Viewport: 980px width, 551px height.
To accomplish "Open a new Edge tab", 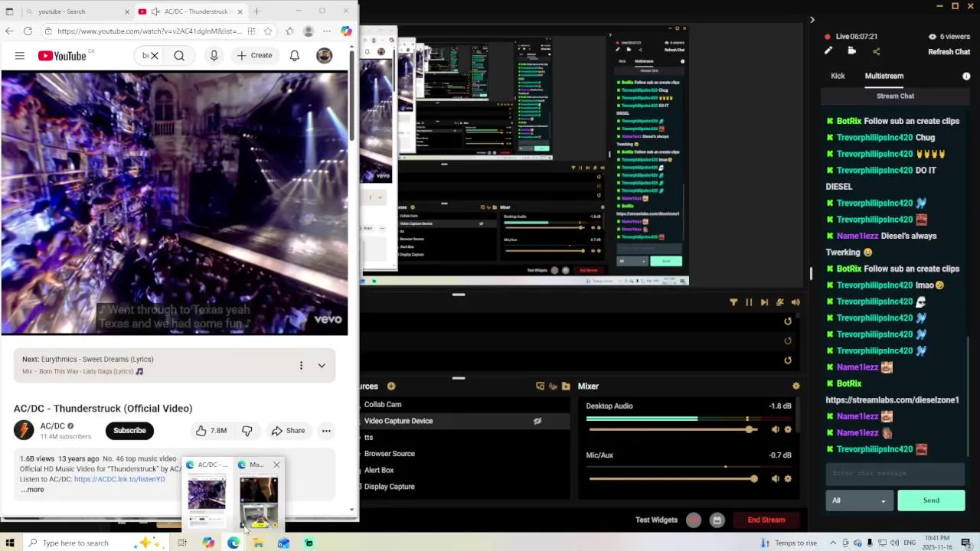I will coord(256,11).
